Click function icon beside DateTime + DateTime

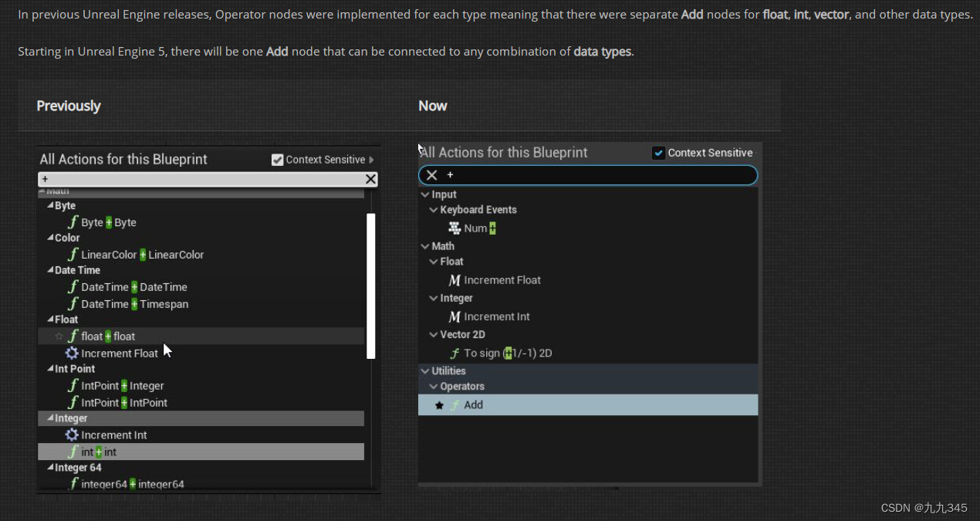point(73,287)
